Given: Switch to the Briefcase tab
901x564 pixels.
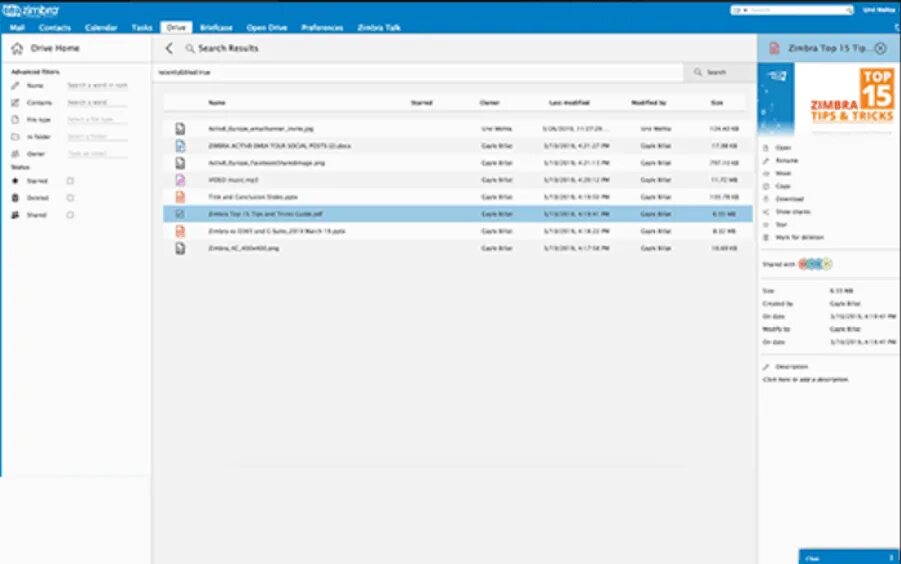Looking at the screenshot, I should [216, 28].
